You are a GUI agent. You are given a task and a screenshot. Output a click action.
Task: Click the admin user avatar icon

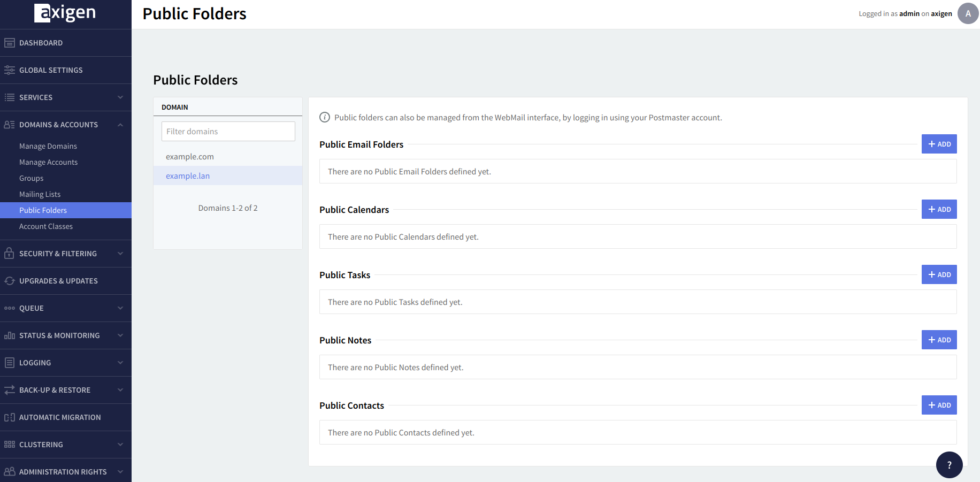pos(968,13)
